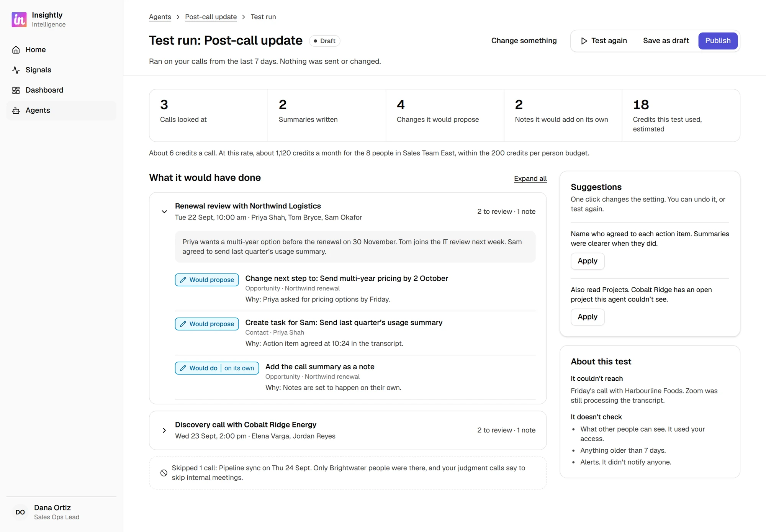The width and height of the screenshot is (766, 532).
Task: Click the Test run breadcrumb text
Action: (x=263, y=17)
